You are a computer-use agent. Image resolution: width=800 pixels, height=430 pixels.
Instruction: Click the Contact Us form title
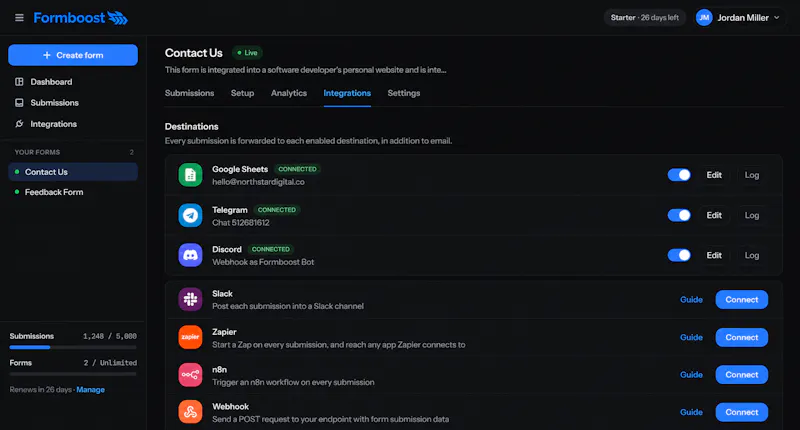194,53
